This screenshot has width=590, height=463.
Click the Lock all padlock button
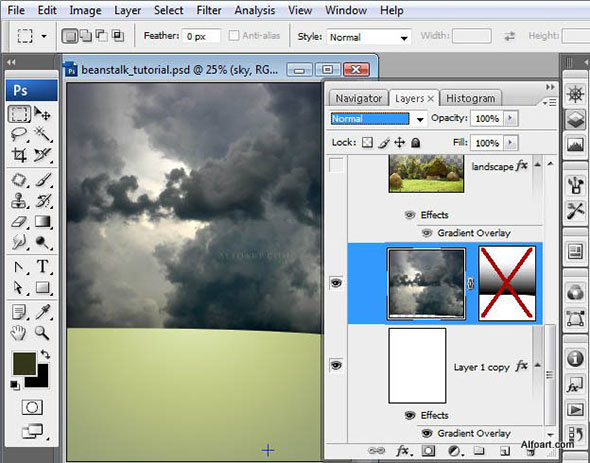point(415,143)
